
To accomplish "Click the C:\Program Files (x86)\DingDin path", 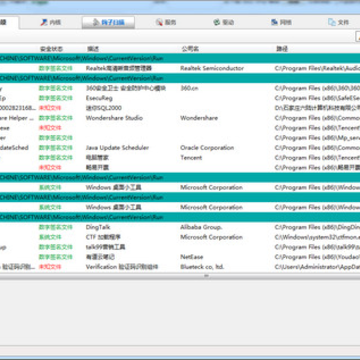I will coord(317,227).
